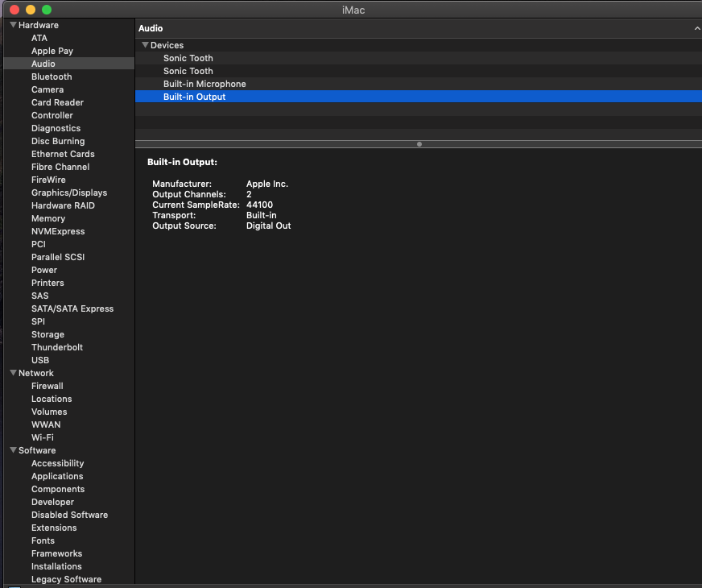Viewport: 702px width, 588px height.
Task: Open WWAN information
Action: [x=46, y=424]
